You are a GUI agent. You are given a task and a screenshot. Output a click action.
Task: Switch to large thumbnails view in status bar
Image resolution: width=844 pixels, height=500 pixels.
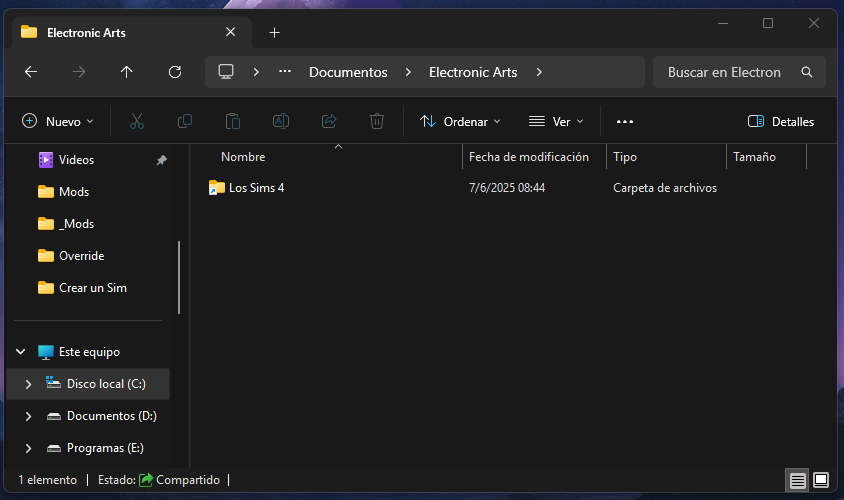pos(821,480)
